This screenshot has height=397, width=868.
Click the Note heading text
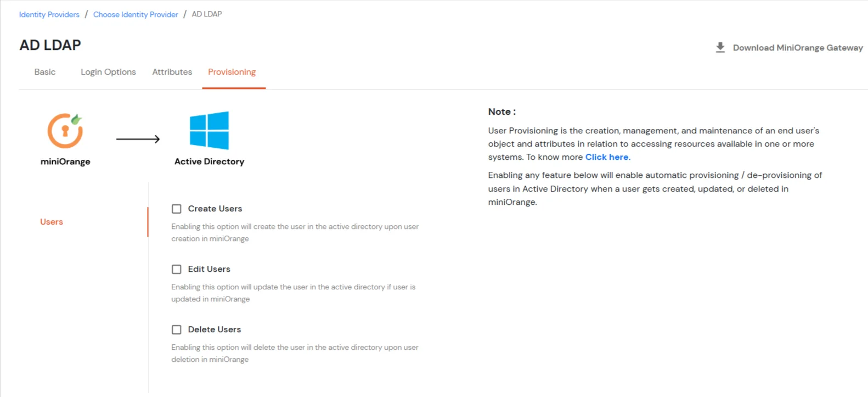tap(501, 111)
